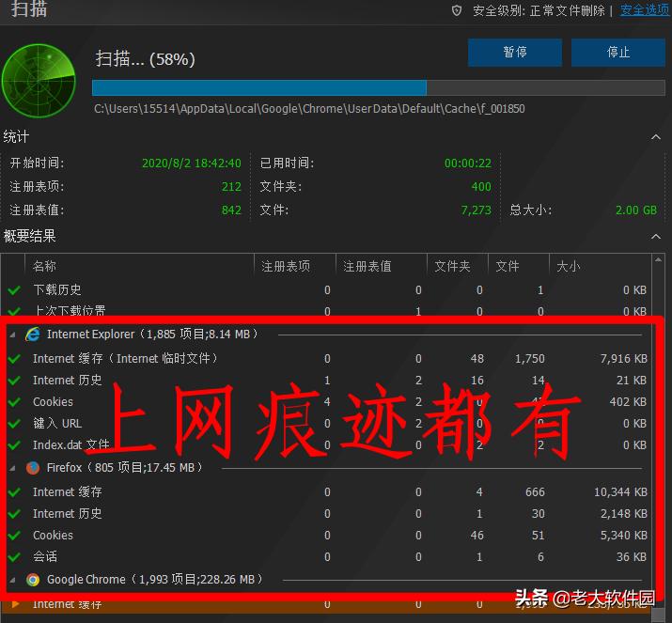Click the 停止 stop button
The width and height of the screenshot is (672, 623).
tap(618, 53)
